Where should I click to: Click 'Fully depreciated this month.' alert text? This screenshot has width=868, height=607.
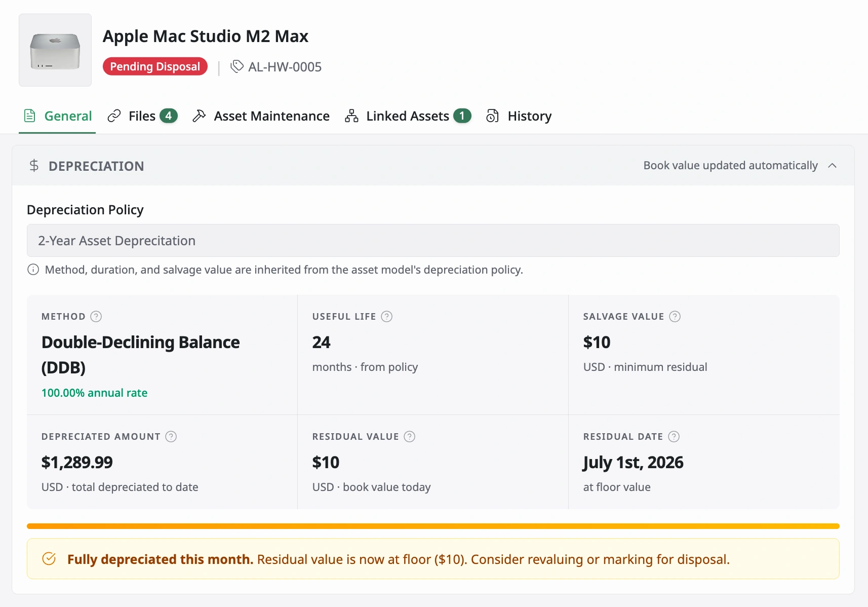(160, 559)
